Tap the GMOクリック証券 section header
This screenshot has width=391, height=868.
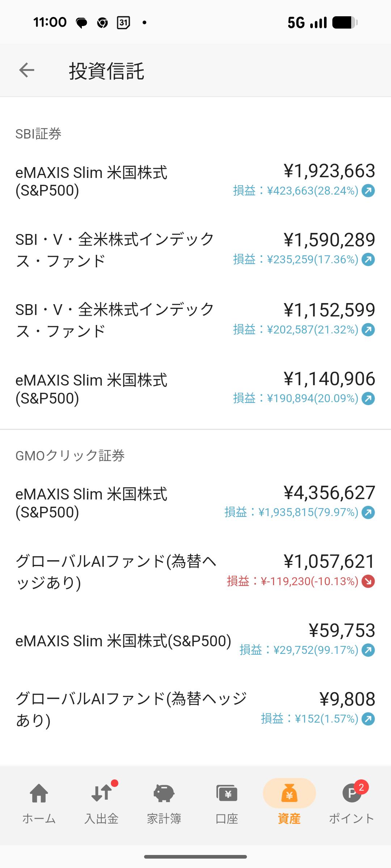tap(70, 456)
